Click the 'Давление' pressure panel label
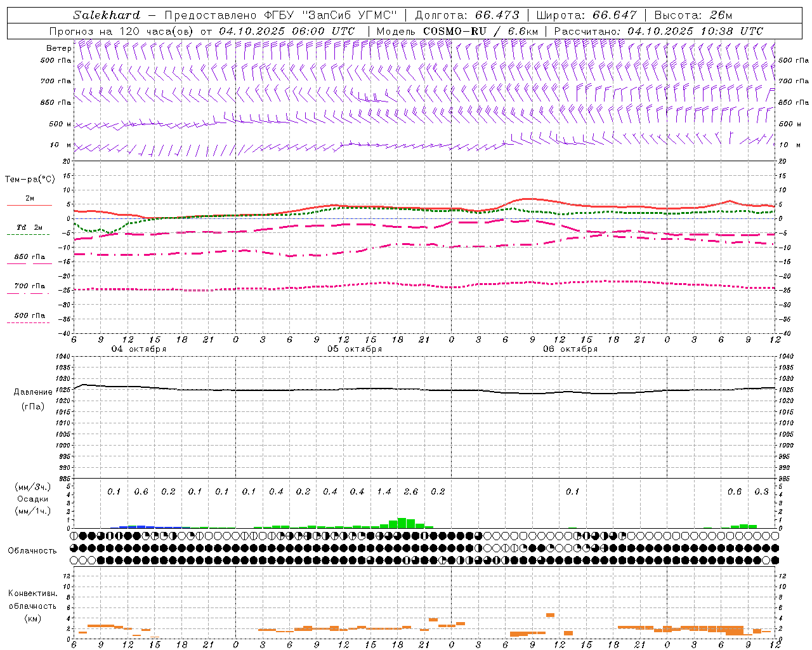Viewport: 812px width, 650px height. (33, 392)
